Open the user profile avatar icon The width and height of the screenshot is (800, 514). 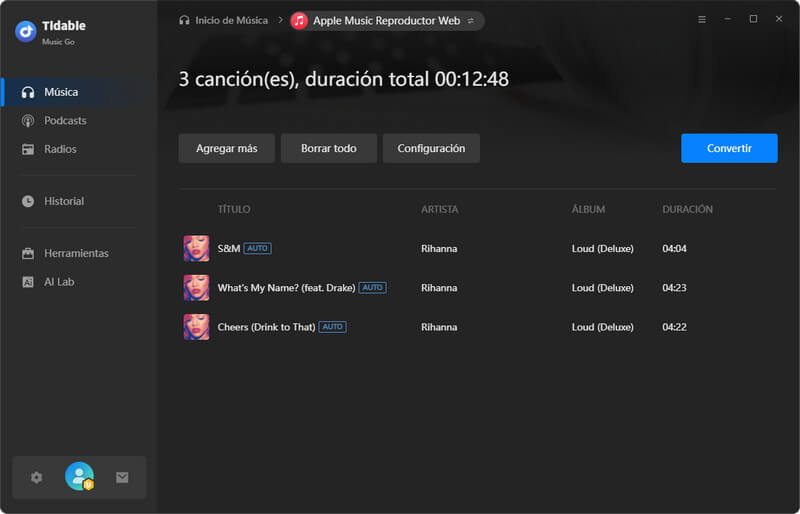[79, 477]
